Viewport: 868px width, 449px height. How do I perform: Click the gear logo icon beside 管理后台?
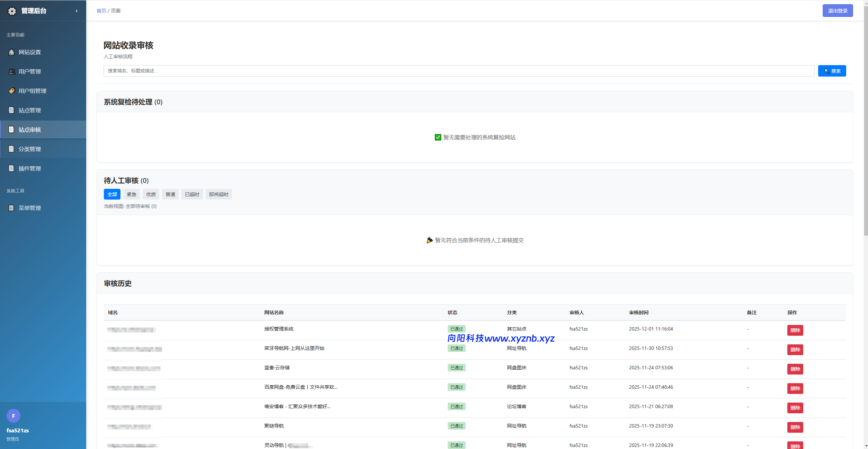pyautogui.click(x=12, y=11)
